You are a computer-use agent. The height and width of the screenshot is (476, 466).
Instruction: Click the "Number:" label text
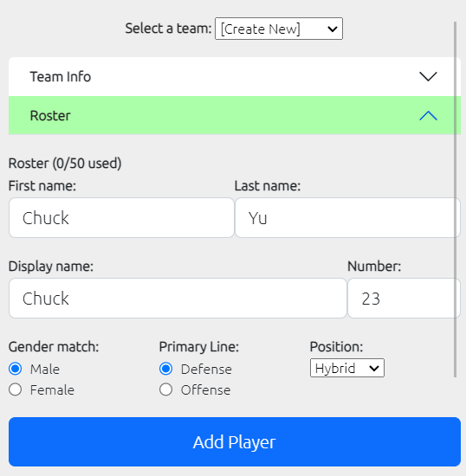pyautogui.click(x=374, y=267)
